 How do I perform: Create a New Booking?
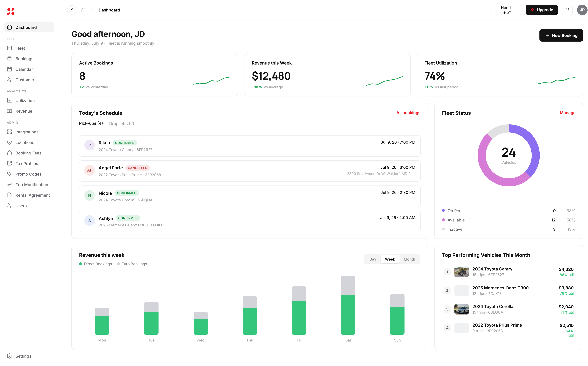tap(561, 35)
